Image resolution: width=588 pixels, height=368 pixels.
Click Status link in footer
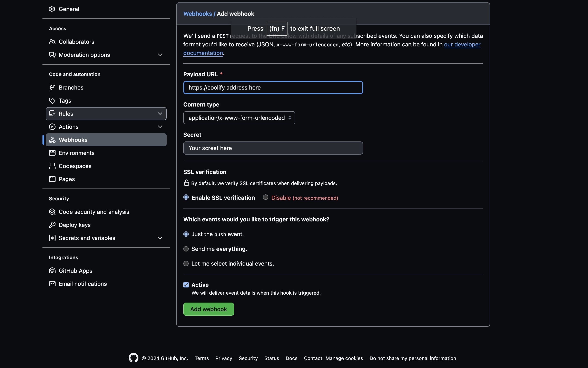[272, 358]
